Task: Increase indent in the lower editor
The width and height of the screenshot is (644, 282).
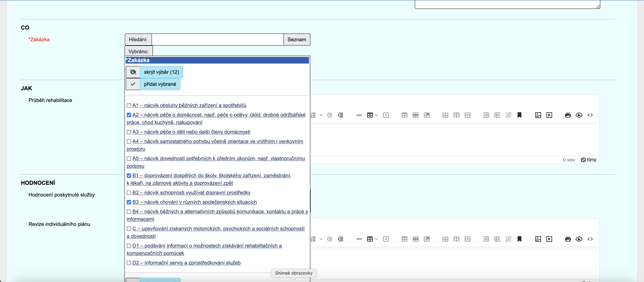Action: tap(341, 239)
